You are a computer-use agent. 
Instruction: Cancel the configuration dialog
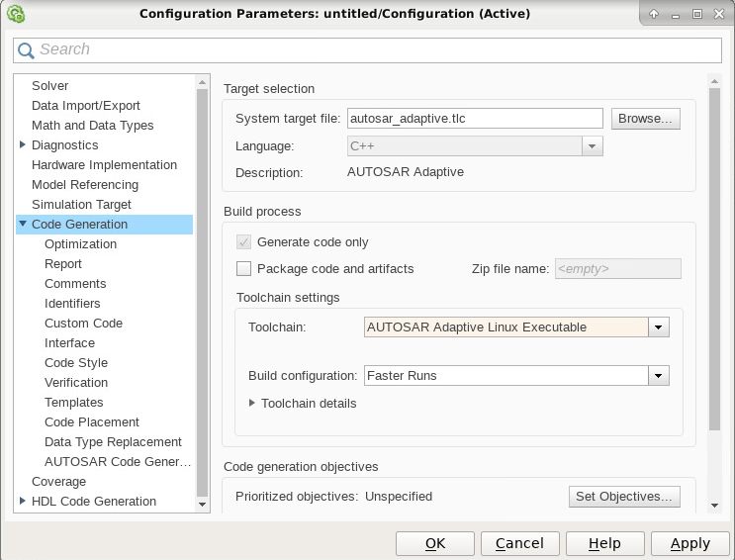[x=520, y=543]
